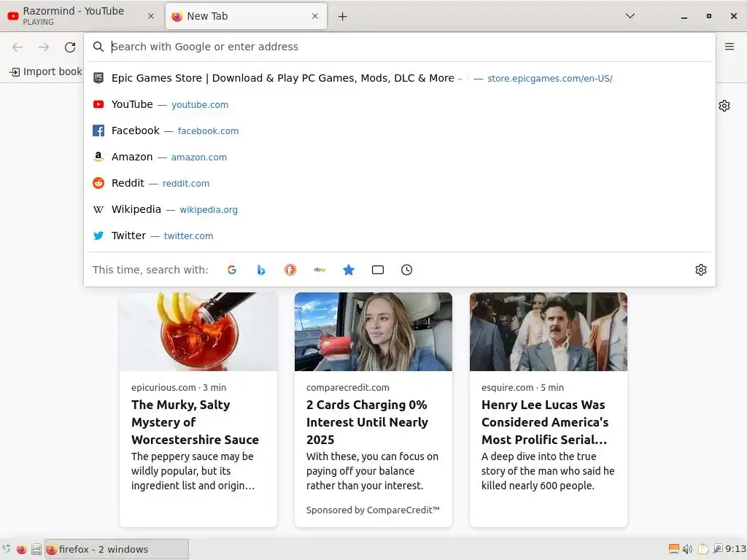Search history with the clock icon
The height and width of the screenshot is (560, 747).
click(407, 270)
